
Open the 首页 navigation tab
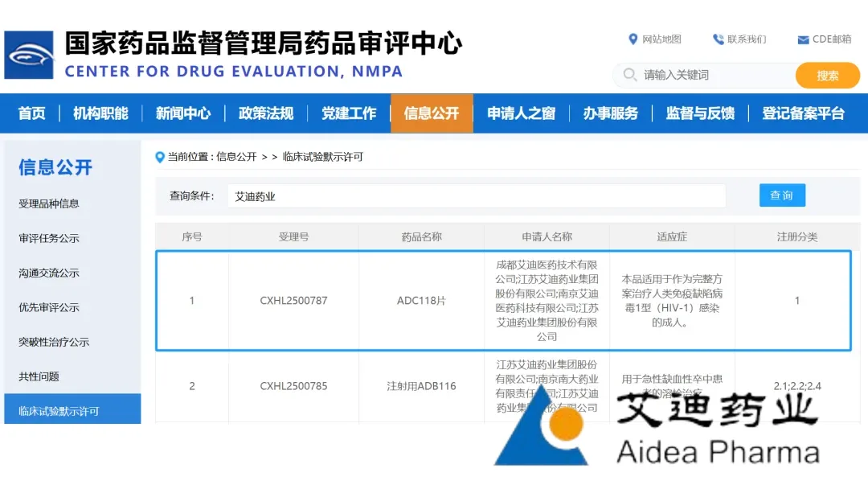coord(32,113)
